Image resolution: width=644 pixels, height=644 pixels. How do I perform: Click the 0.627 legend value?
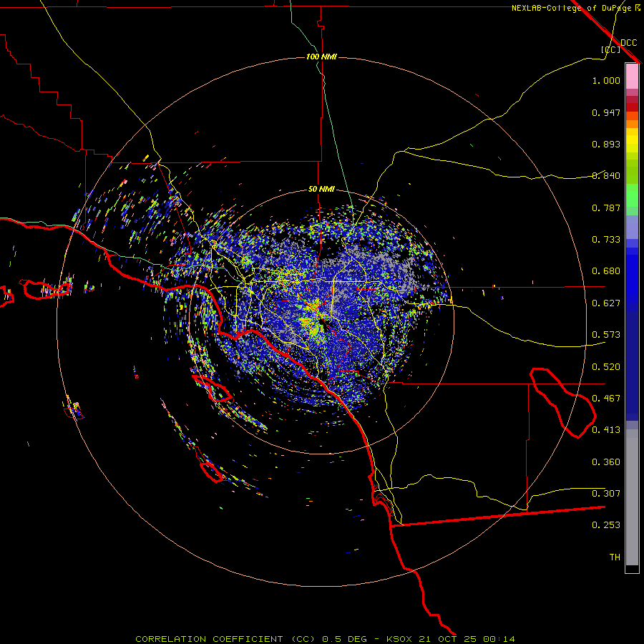point(606,303)
